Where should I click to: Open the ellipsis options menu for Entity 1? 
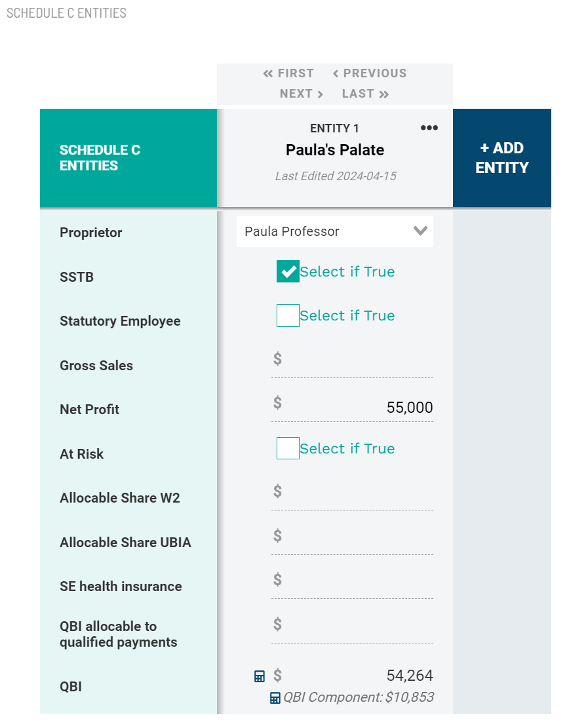pos(429,128)
